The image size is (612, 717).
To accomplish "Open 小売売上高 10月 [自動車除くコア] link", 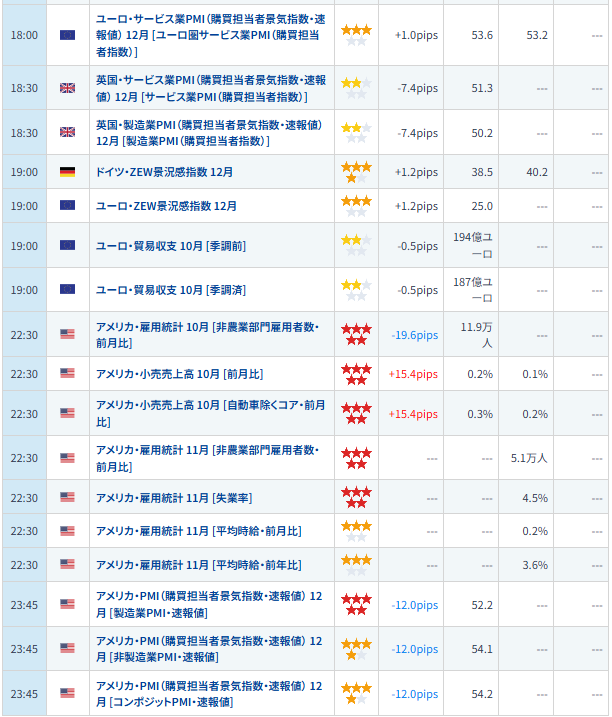I will tap(210, 413).
